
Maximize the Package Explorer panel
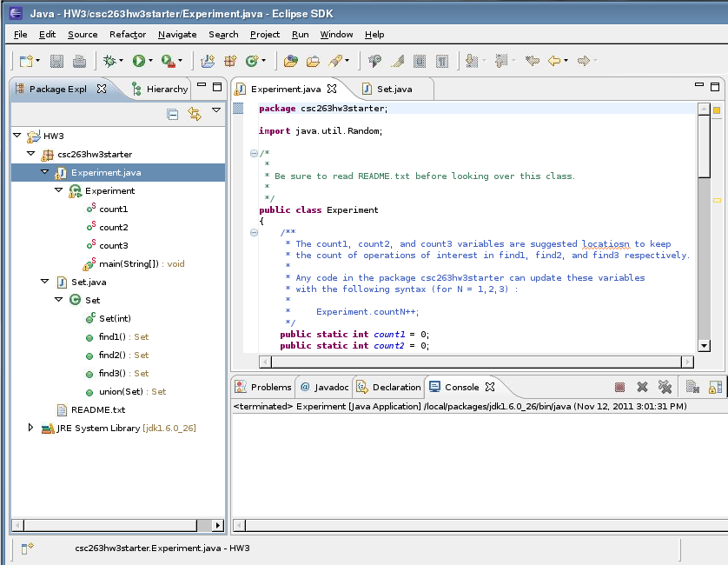click(x=217, y=87)
